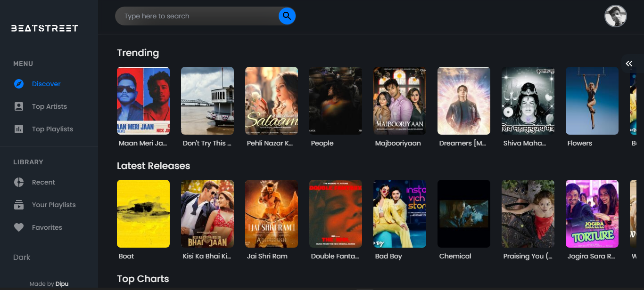644x290 pixels.
Task: Go to Top Artists page
Action: pyautogui.click(x=50, y=106)
